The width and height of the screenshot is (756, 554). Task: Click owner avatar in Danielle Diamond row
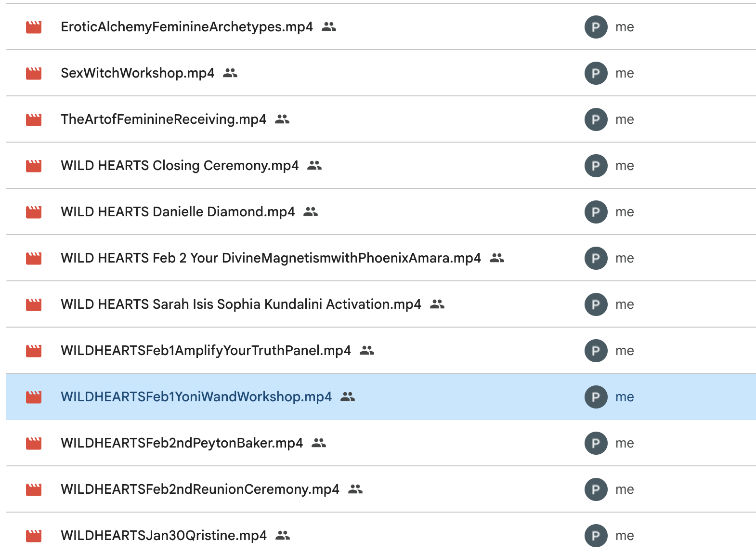point(596,212)
